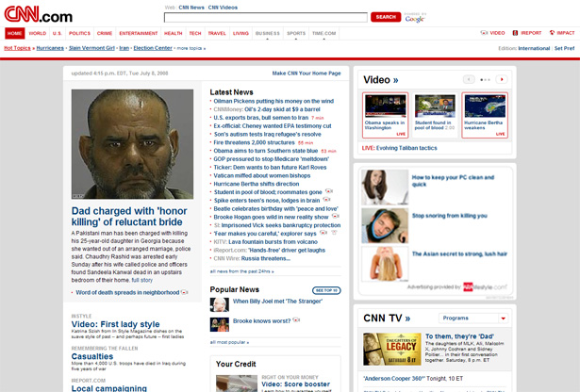The image size is (580, 392).
Task: Go to previous videos with the left arrow
Action: click(469, 79)
